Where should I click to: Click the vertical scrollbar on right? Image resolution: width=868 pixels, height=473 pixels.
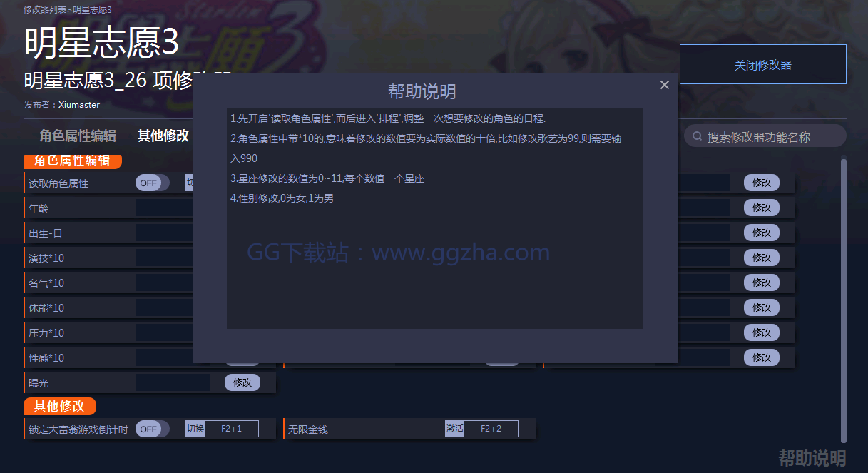click(844, 300)
